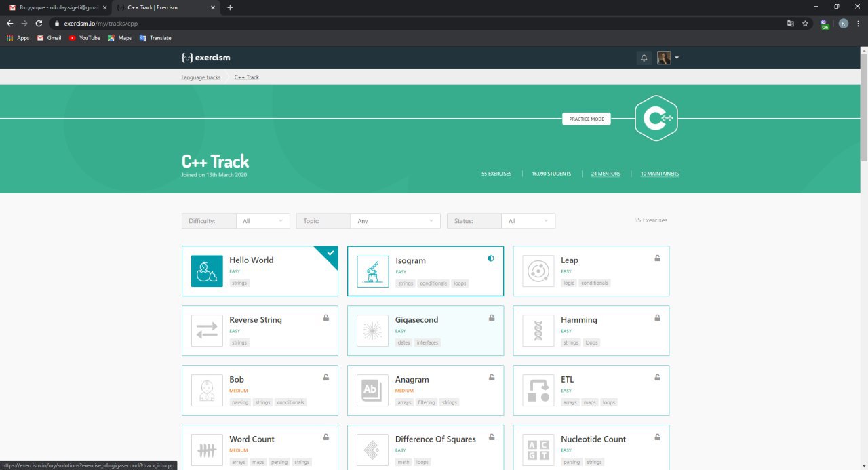Click the Exercism logo
Image resolution: width=868 pixels, height=470 pixels.
click(x=205, y=58)
